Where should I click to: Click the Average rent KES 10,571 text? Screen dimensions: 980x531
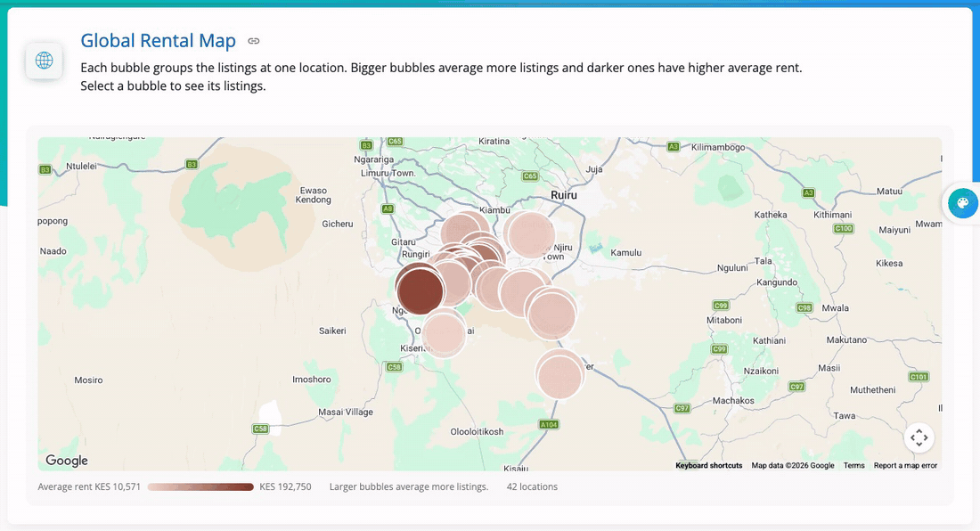pyautogui.click(x=89, y=486)
